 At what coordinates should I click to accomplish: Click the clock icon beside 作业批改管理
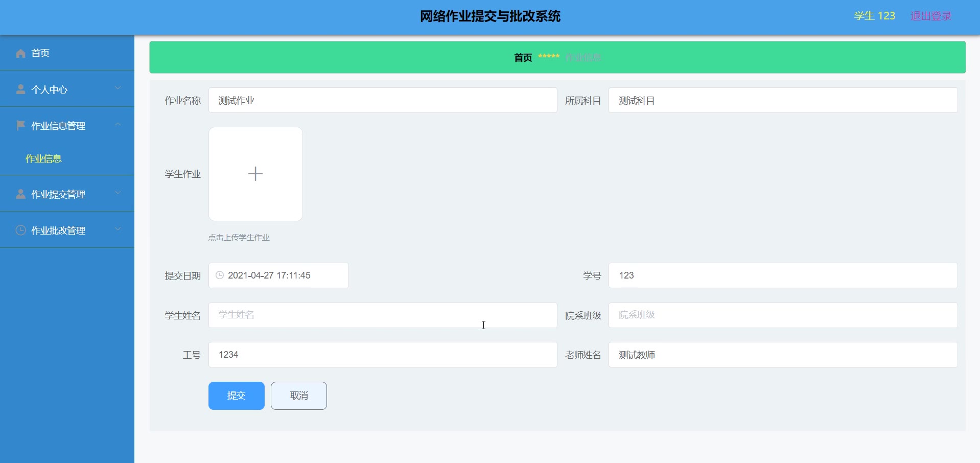click(x=21, y=230)
